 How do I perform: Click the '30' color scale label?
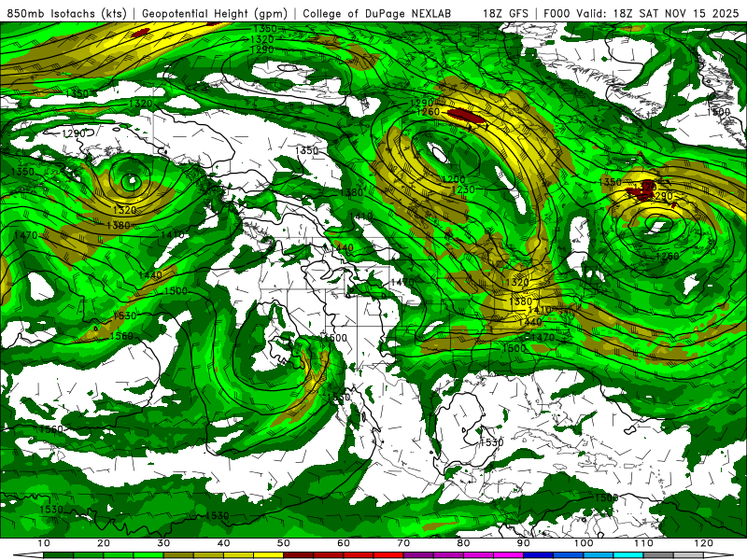tap(163, 543)
